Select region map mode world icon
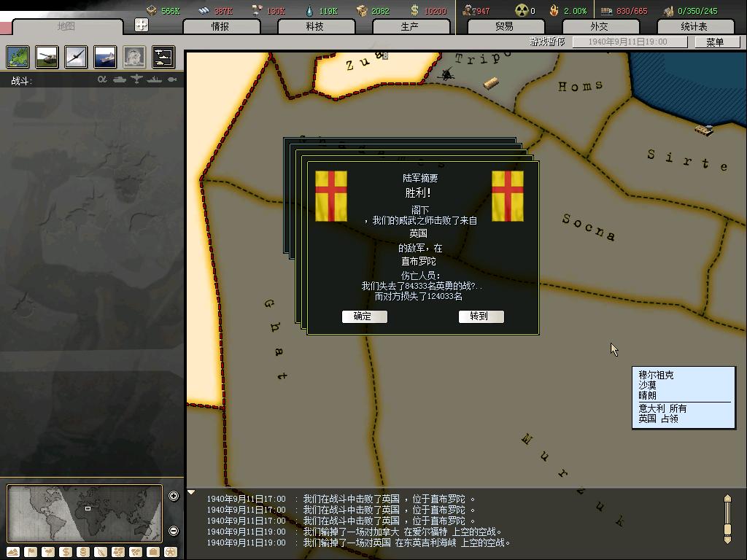 tap(136, 552)
